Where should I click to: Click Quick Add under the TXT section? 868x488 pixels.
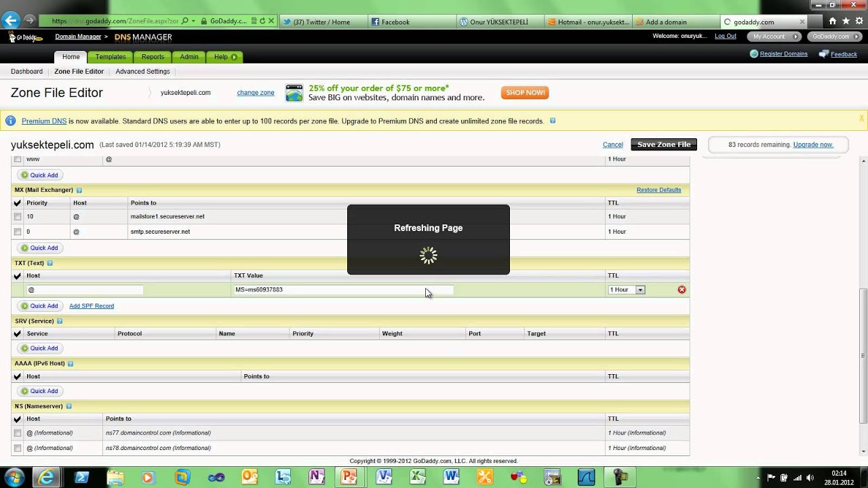tap(39, 306)
